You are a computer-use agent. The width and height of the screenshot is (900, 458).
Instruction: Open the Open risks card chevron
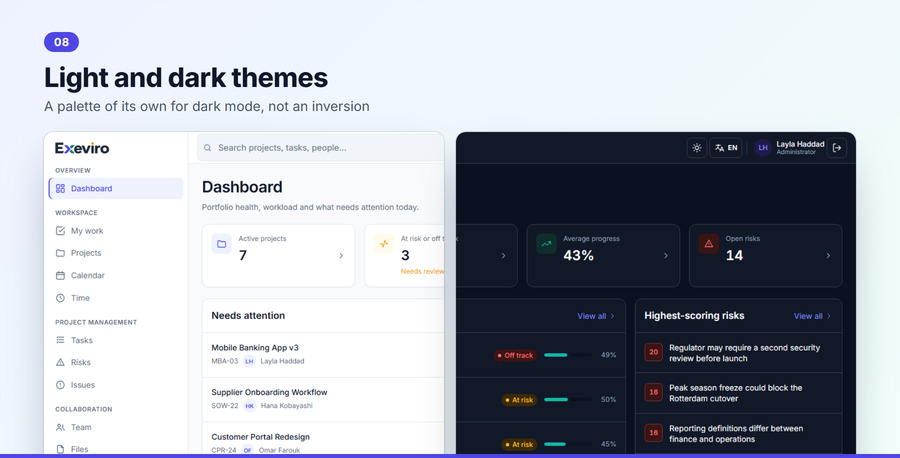click(828, 256)
